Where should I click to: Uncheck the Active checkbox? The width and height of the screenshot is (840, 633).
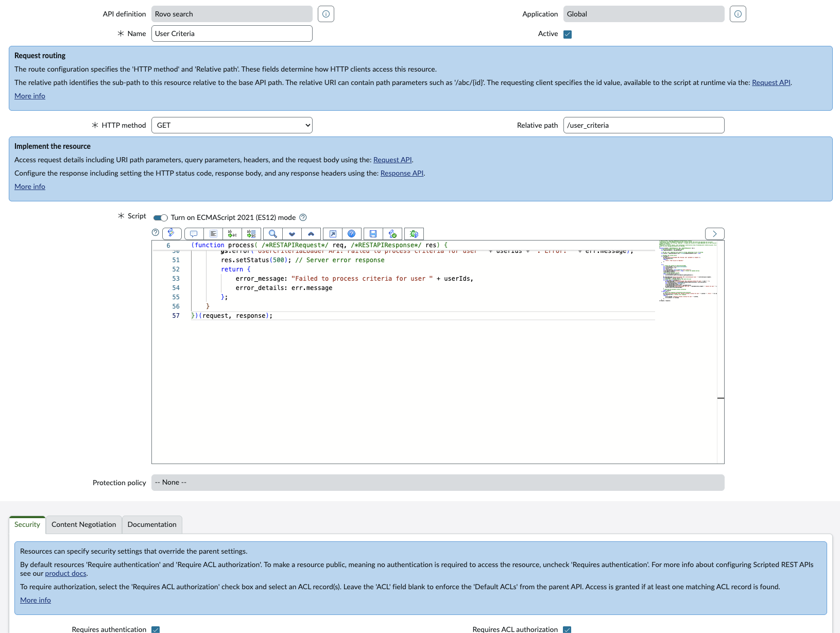(x=568, y=35)
